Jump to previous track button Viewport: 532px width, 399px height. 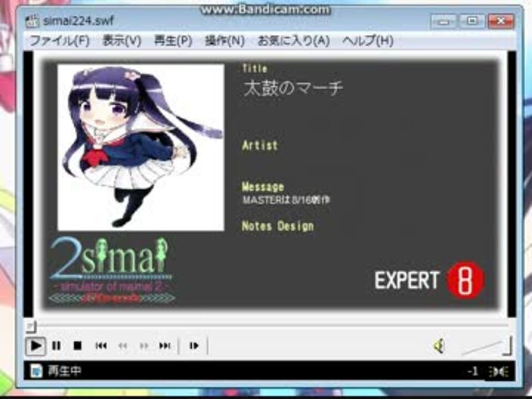[x=101, y=346]
